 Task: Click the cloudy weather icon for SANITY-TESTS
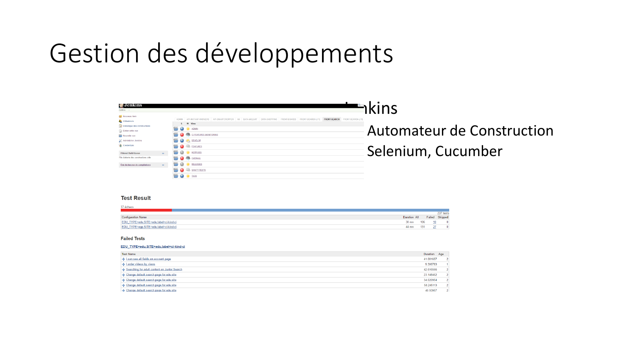click(x=188, y=170)
